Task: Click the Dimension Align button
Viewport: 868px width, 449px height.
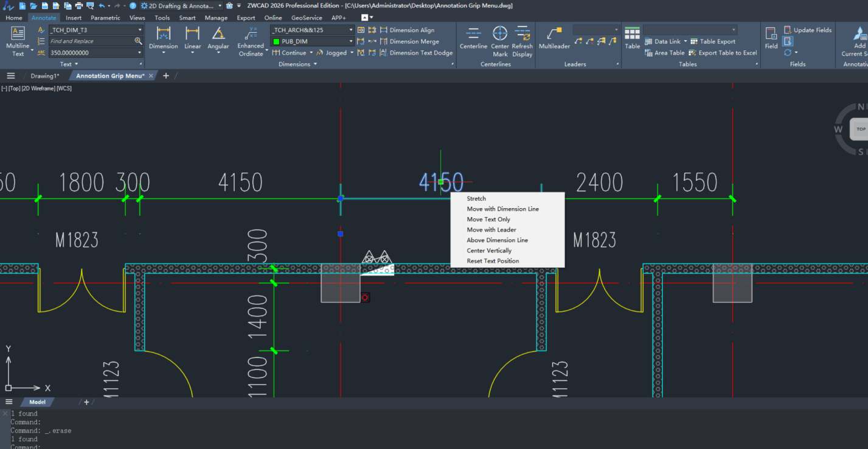Action: click(412, 30)
